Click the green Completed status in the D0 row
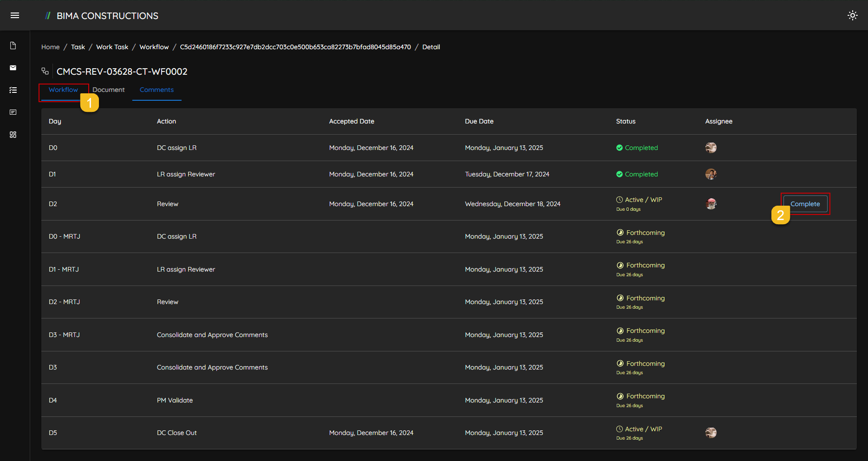The image size is (868, 461). click(x=637, y=148)
